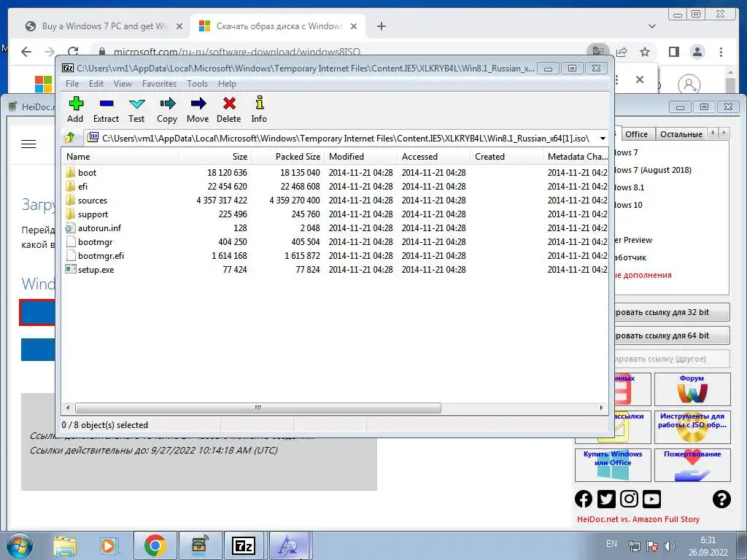
Task: Click the Форум button in HeiDoc
Action: pyautogui.click(x=692, y=389)
